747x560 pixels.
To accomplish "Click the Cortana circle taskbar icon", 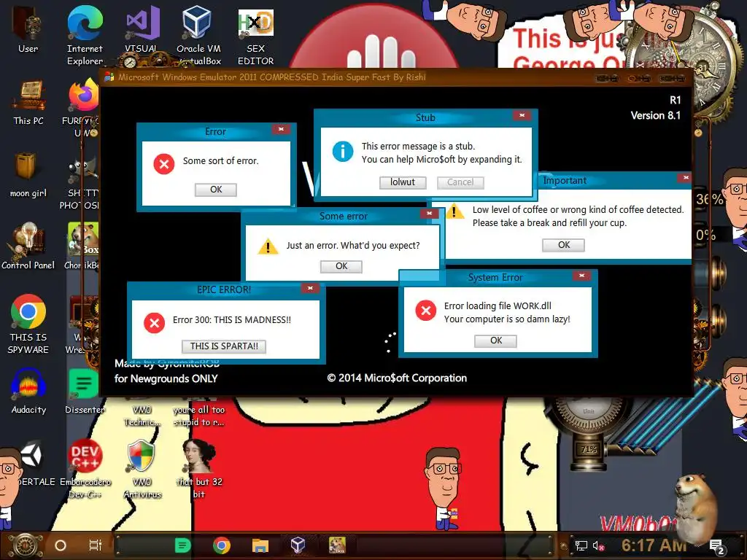I will pos(61,545).
